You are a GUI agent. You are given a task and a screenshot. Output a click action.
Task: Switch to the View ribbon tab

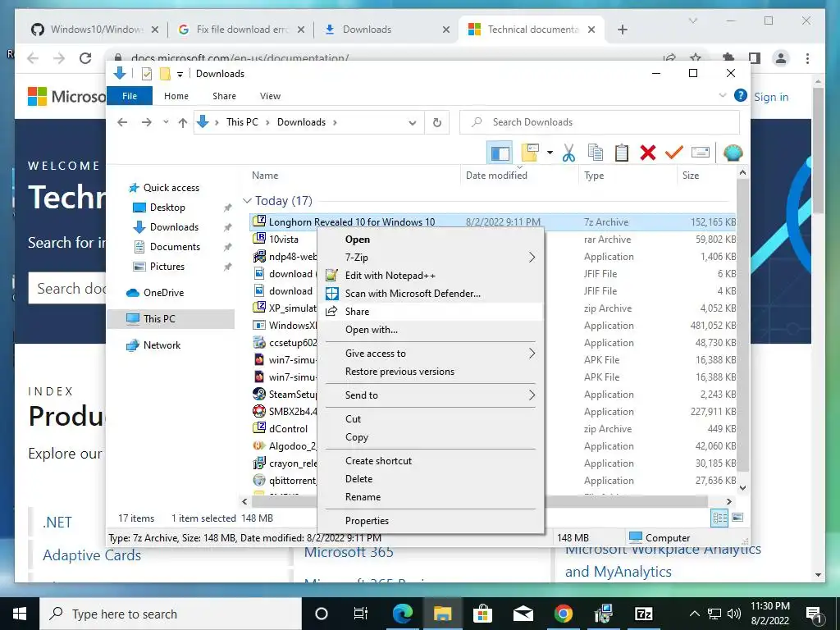click(x=270, y=96)
